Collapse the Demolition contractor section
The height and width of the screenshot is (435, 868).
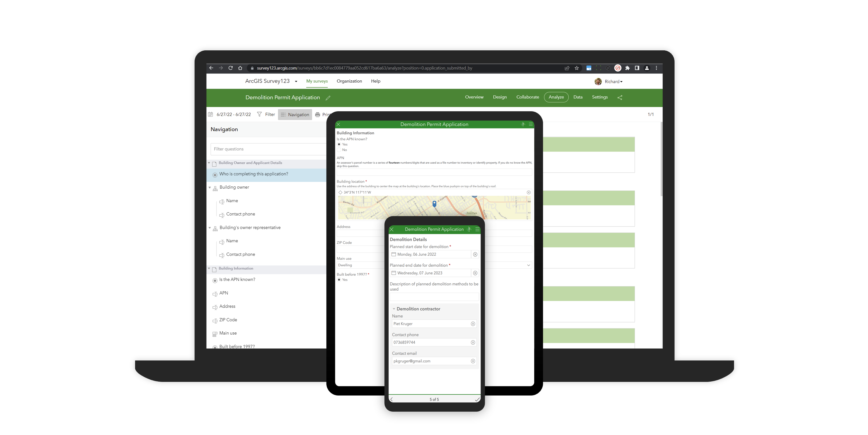pyautogui.click(x=394, y=309)
